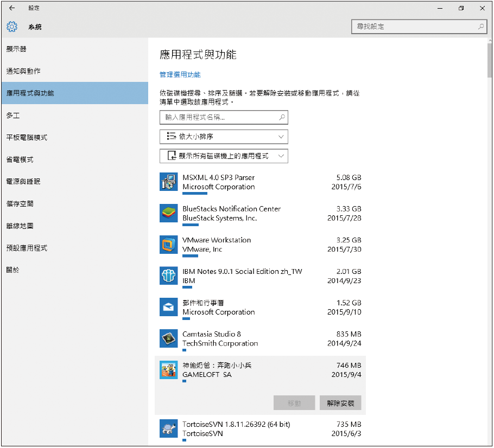Click the TortoiseSVN turtle icon
This screenshot has width=494, height=448.
pyautogui.click(x=168, y=428)
